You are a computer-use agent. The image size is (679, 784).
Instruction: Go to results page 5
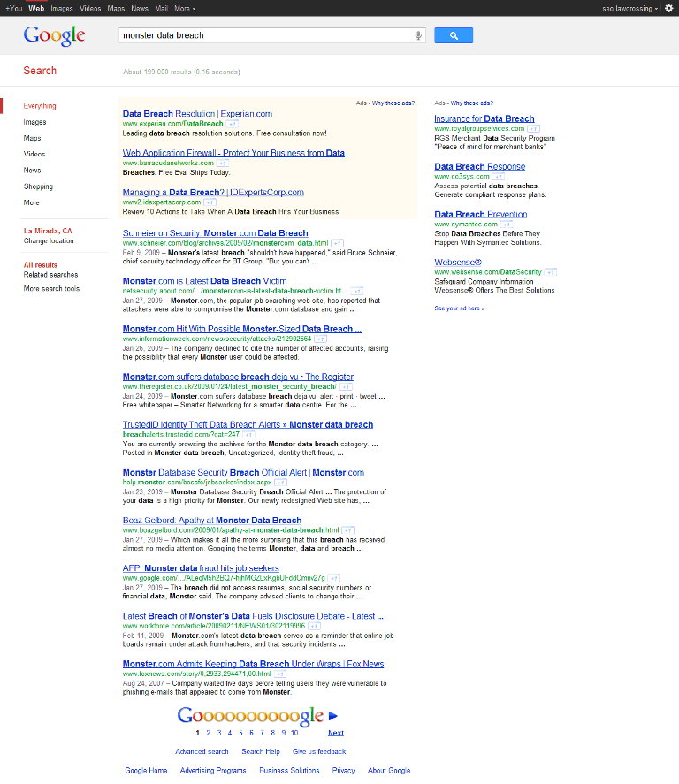240,733
